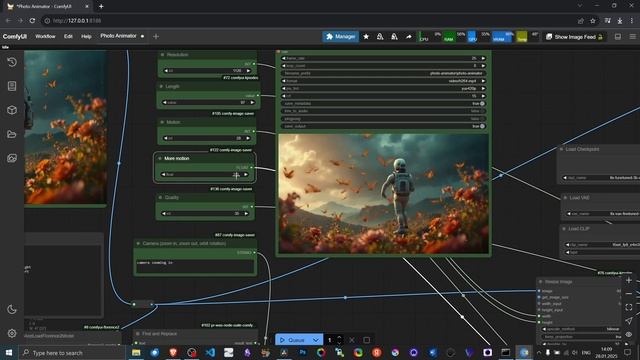The width and height of the screenshot is (640, 360).
Task: Open the node library sidebar icon
Action: click(12, 86)
